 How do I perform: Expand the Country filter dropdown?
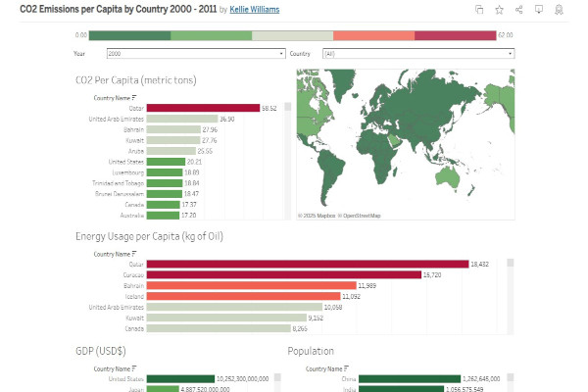click(417, 54)
